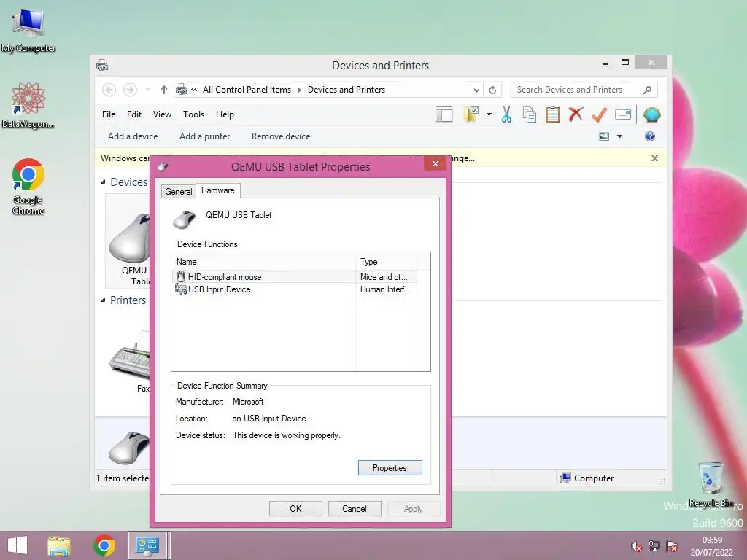Click All Control Panel Items breadcrumb
Viewport: 747px width, 560px height.
(247, 90)
